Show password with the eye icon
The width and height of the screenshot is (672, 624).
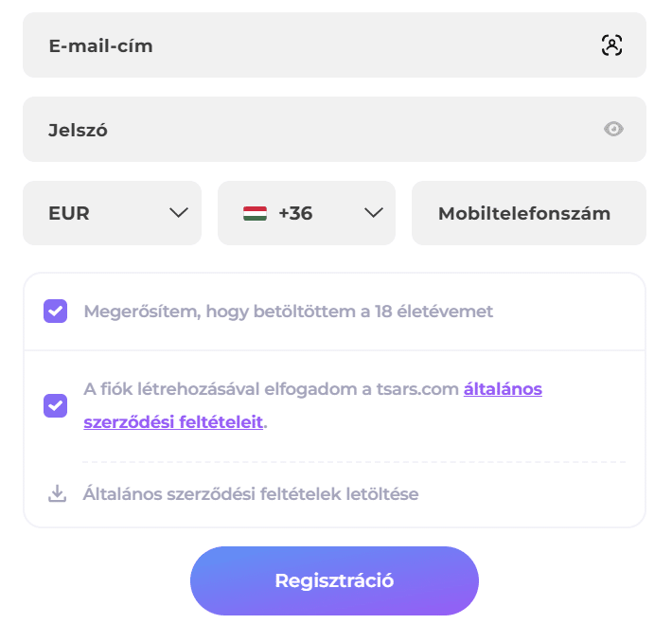614,129
